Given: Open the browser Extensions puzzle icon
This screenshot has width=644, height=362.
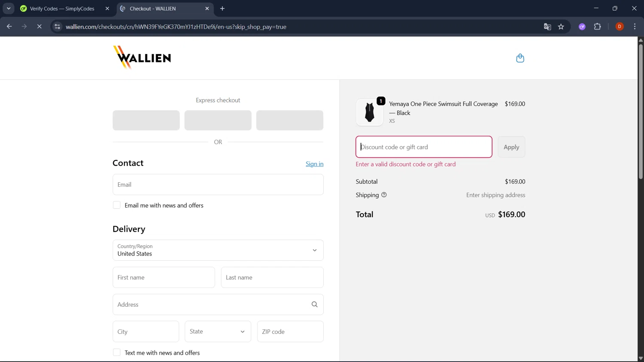Looking at the screenshot, I should [597, 27].
